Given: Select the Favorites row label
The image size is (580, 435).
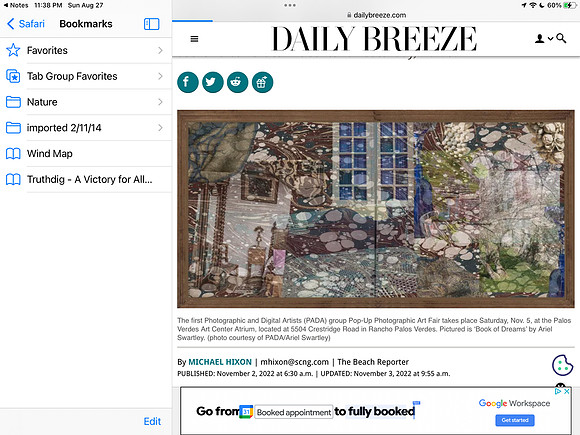Looking at the screenshot, I should click(x=47, y=50).
